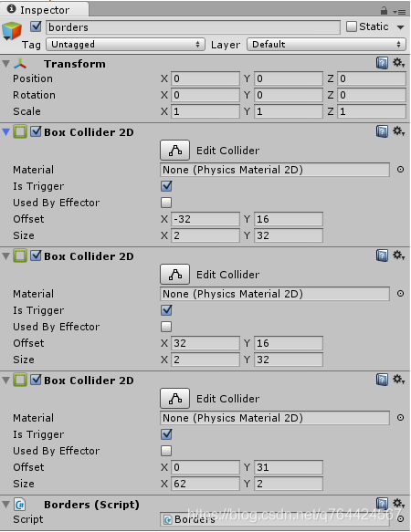The width and height of the screenshot is (411, 532).
Task: Open object picker for first collider Material
Action: pos(400,170)
